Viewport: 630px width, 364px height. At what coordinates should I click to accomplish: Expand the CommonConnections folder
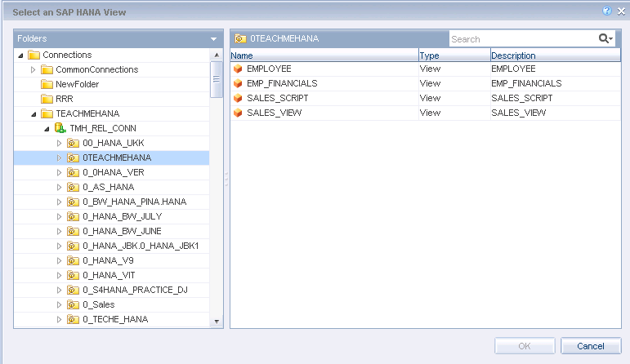[33, 70]
